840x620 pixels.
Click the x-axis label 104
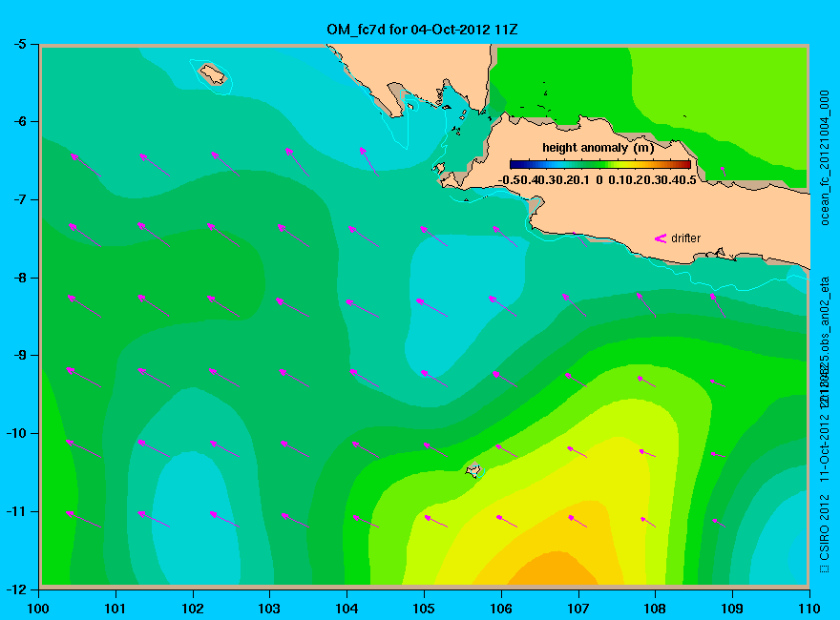(346, 609)
